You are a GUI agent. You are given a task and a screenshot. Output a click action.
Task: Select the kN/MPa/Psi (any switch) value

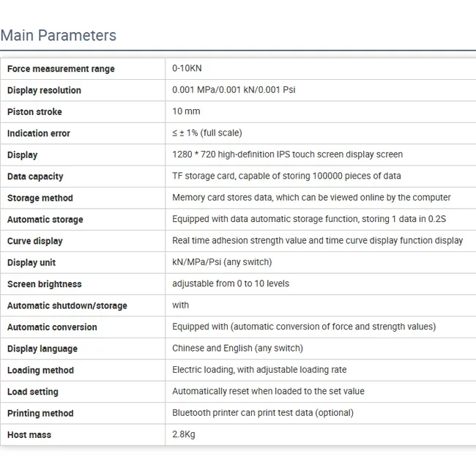pyautogui.click(x=221, y=262)
